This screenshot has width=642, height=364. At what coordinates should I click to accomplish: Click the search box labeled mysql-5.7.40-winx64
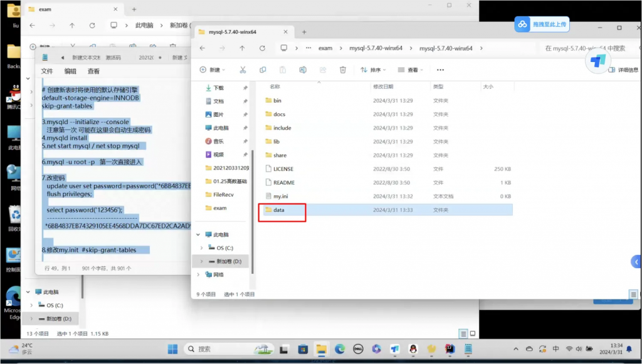[586, 48]
